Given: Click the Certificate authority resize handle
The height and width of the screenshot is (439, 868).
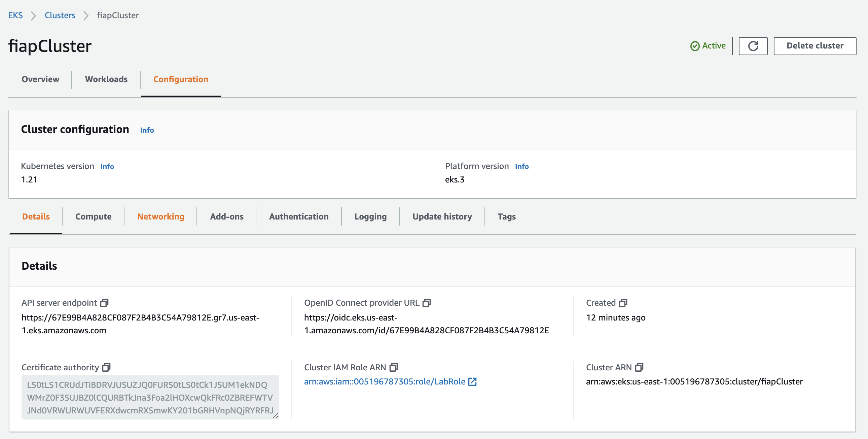Looking at the screenshot, I should click(275, 416).
